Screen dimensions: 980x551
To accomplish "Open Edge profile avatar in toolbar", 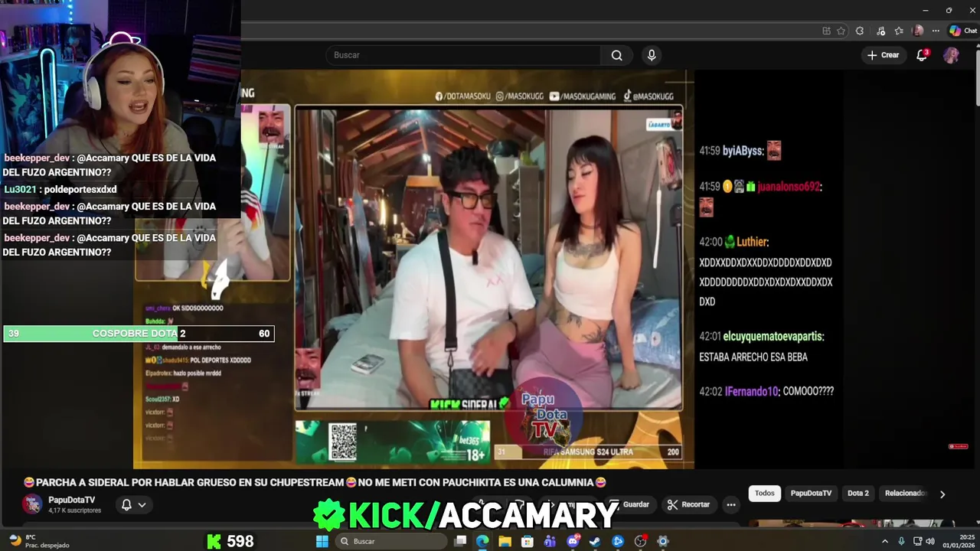I will click(918, 31).
